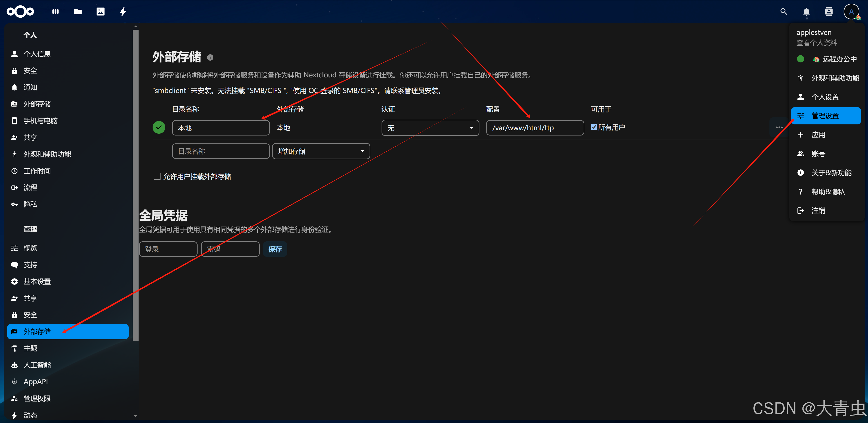Expand the 增加存储 dropdown
The image size is (868, 423).
(321, 151)
